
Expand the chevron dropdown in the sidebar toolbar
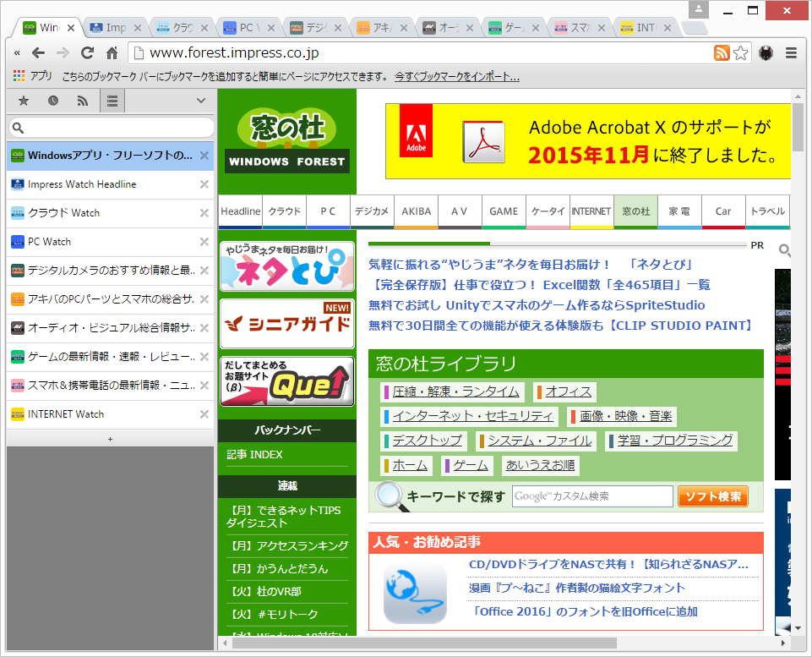pyautogui.click(x=199, y=100)
